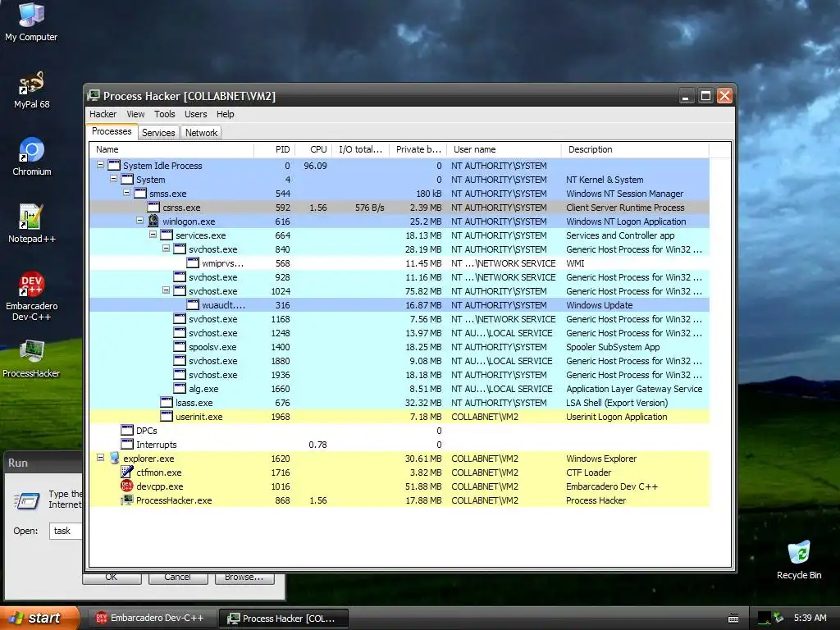
Task: Sort by the CPU column header
Action: click(x=313, y=149)
